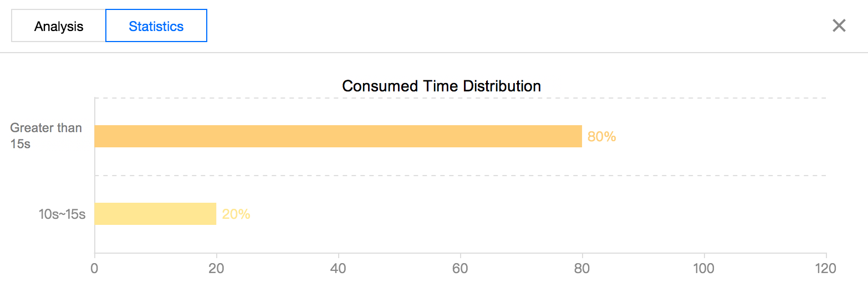Click the 20 tick on x-axis

[x=216, y=268]
